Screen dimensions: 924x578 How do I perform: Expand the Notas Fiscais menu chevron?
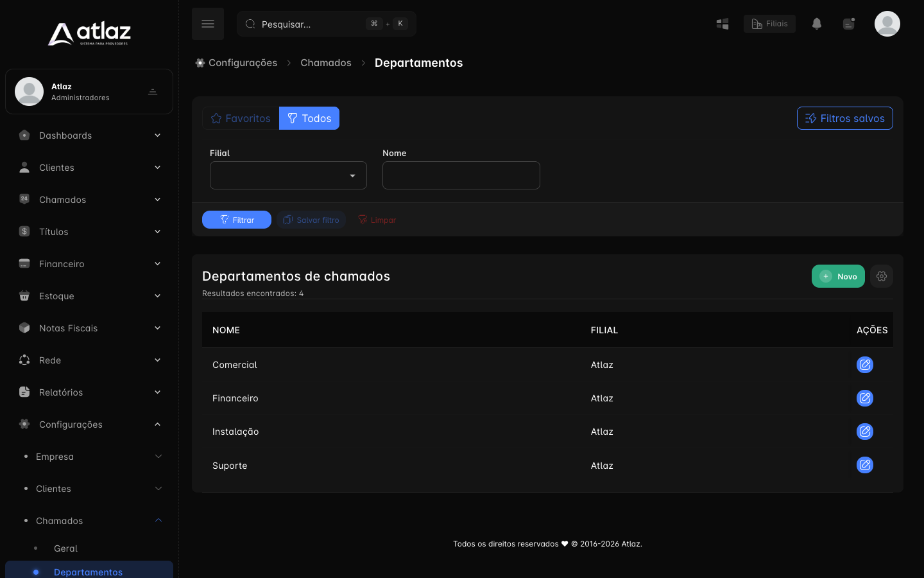(x=157, y=328)
